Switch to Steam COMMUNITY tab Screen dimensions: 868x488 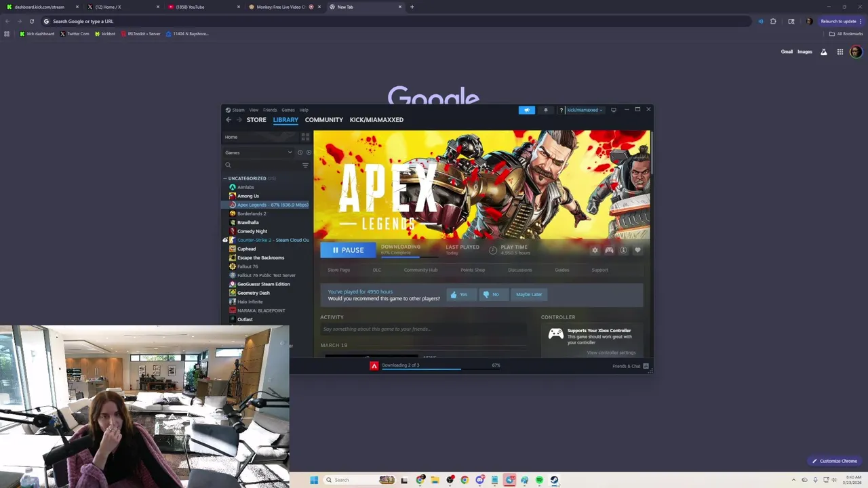(324, 120)
